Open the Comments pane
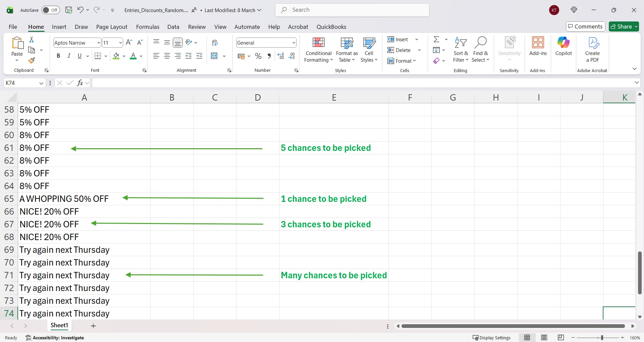 (585, 26)
